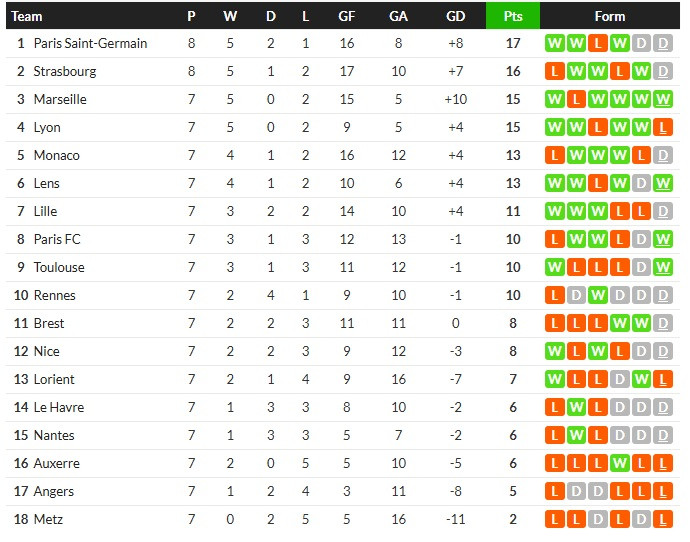Click the GF column header
Viewport: 690px width, 542px height.
347,16
